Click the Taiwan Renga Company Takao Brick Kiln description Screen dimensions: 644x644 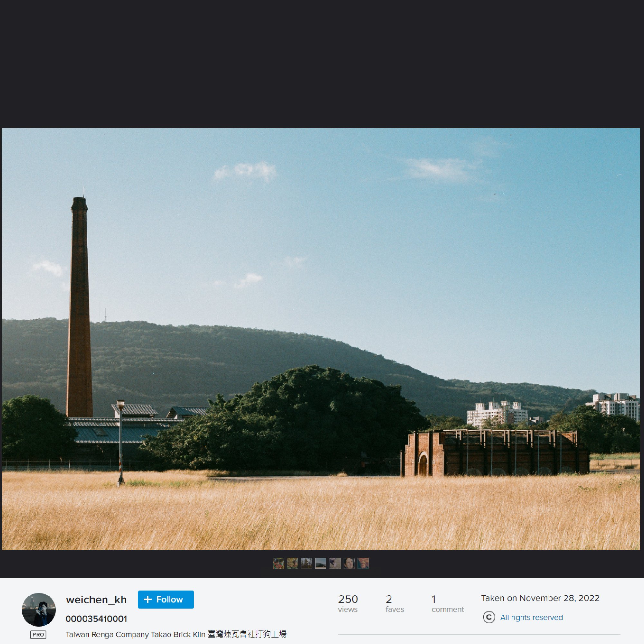tap(176, 634)
